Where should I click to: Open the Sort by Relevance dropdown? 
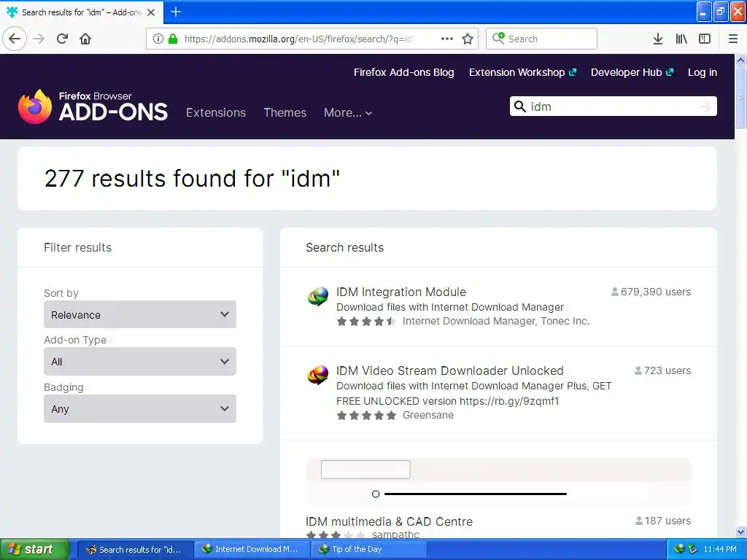140,314
